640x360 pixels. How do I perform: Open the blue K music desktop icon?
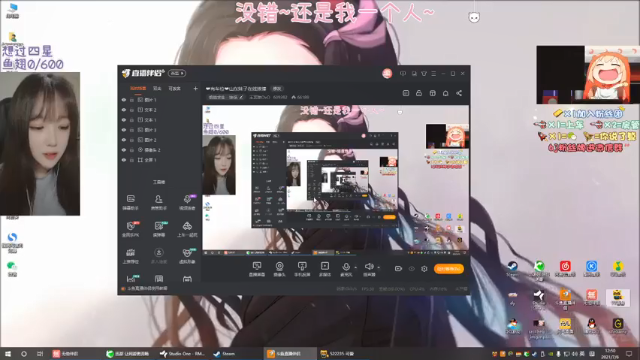point(591,269)
